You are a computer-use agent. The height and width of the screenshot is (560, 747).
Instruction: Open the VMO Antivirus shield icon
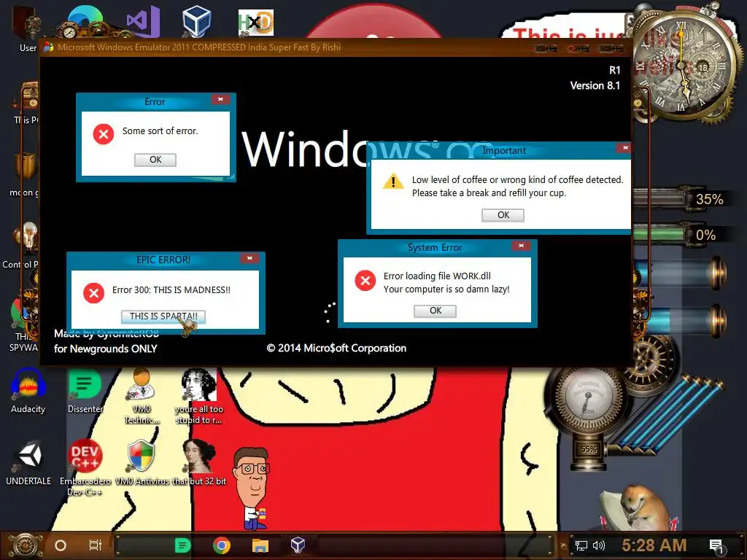pyautogui.click(x=142, y=462)
